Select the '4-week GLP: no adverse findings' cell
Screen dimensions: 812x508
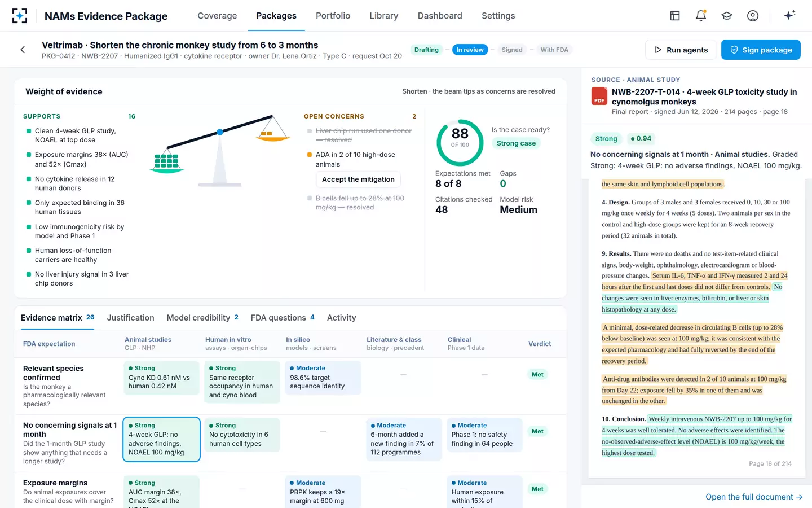pyautogui.click(x=161, y=439)
